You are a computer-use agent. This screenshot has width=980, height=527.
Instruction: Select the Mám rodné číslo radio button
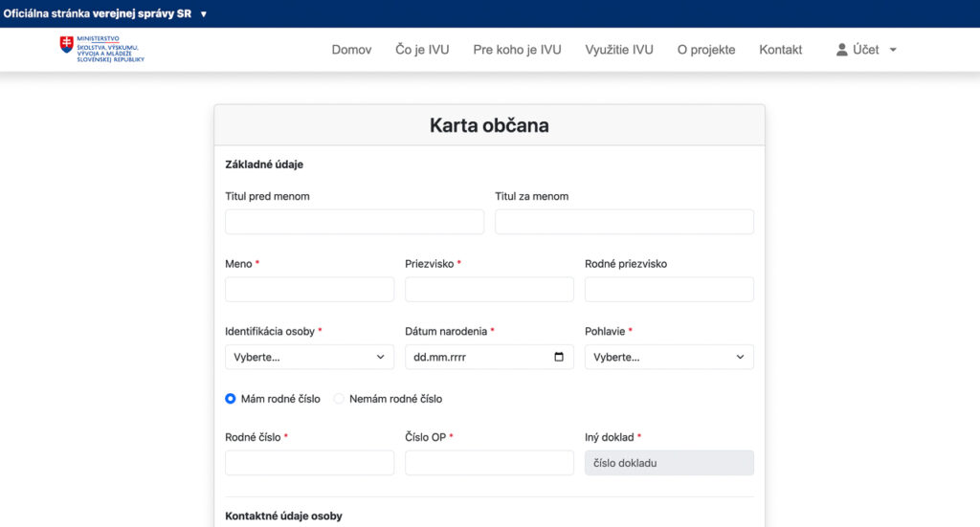(x=231, y=399)
